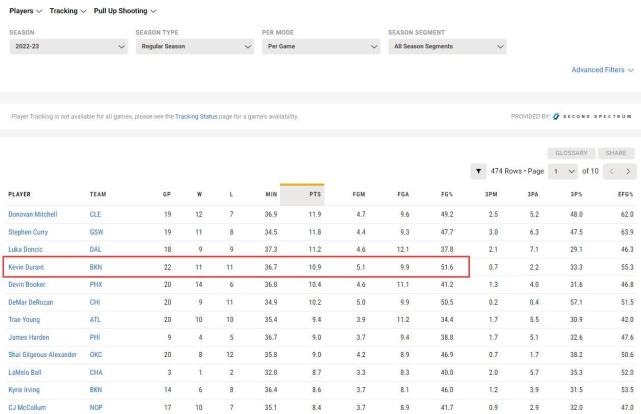The height and width of the screenshot is (414, 641).
Task: Open Stephen Curry player page
Action: (28, 232)
